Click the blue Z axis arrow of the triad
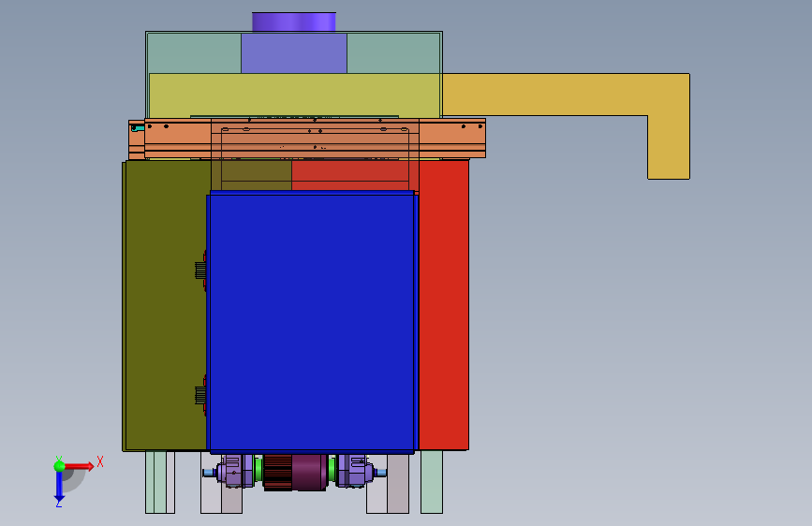812x526 pixels. (x=59, y=486)
